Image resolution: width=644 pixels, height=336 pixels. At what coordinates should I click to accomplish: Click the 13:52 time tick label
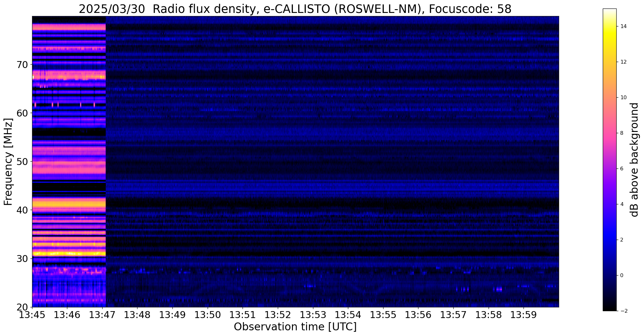[x=278, y=315]
